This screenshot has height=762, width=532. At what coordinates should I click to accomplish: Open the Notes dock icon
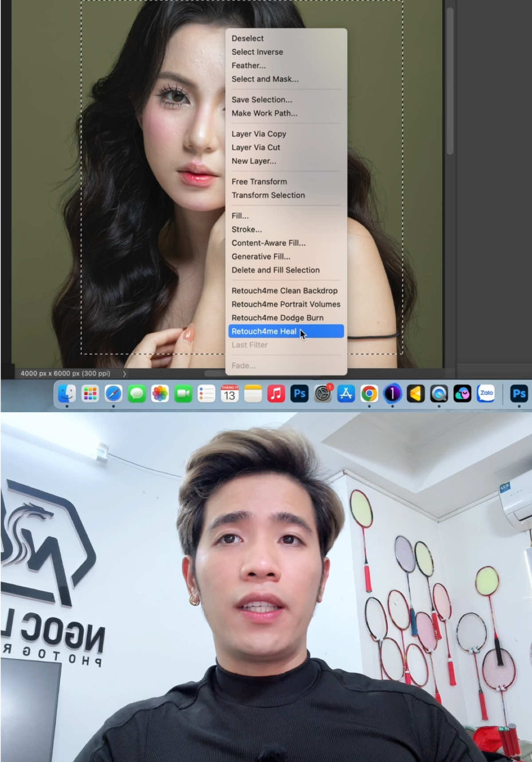[x=253, y=394]
